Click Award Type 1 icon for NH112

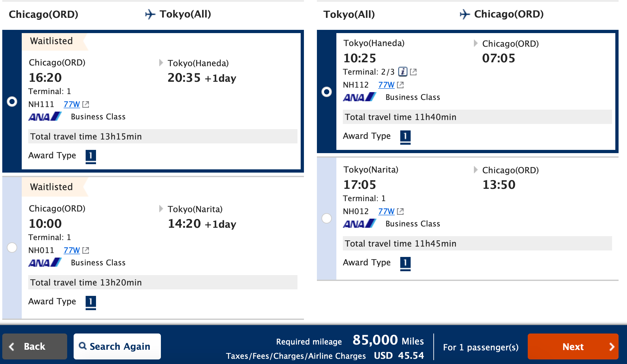point(405,137)
